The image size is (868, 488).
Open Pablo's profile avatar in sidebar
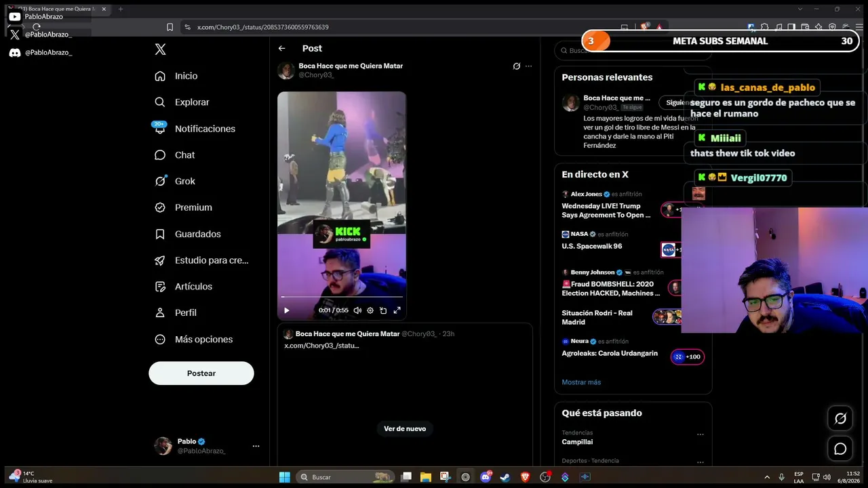(163, 446)
